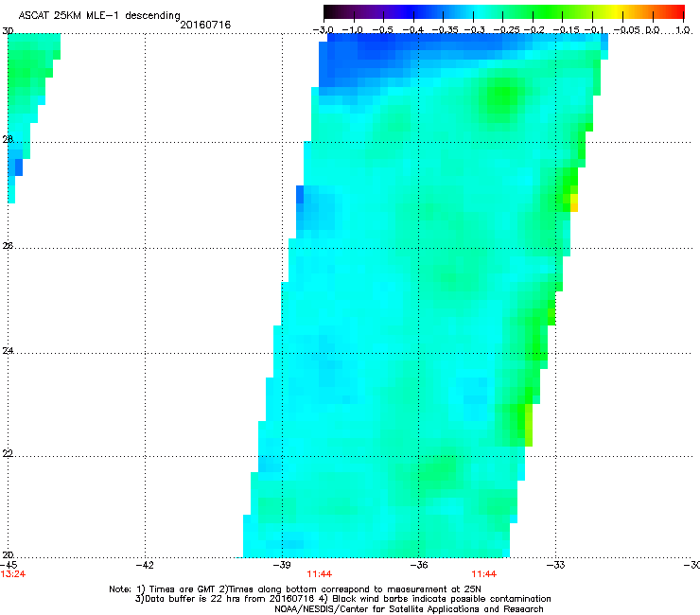Click the "ASCAT 25KM MLE-1 descending" title
The height and width of the screenshot is (615, 700).
tap(99, 15)
